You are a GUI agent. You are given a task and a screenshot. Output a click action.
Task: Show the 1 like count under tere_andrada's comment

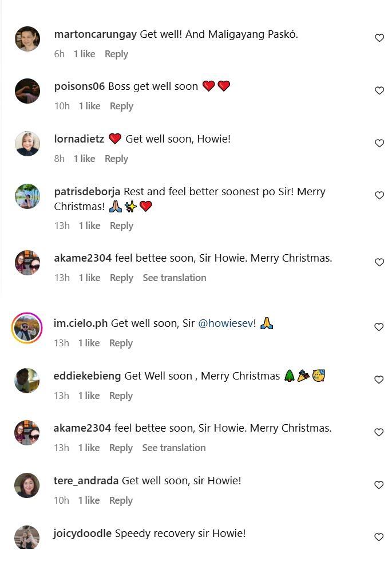89,500
